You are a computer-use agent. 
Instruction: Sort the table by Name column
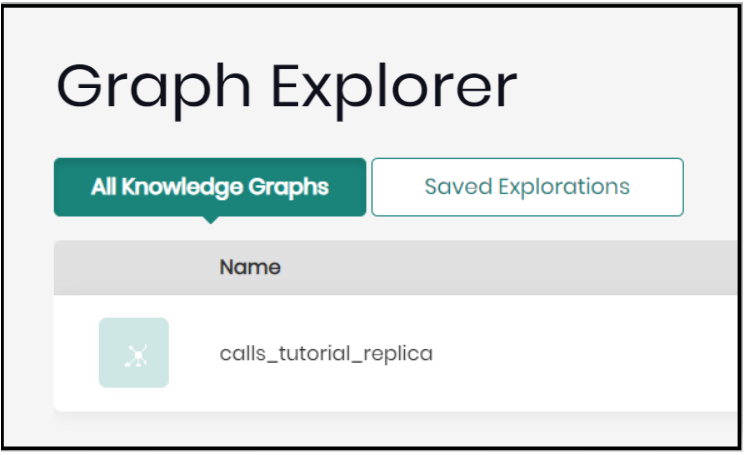click(x=250, y=267)
